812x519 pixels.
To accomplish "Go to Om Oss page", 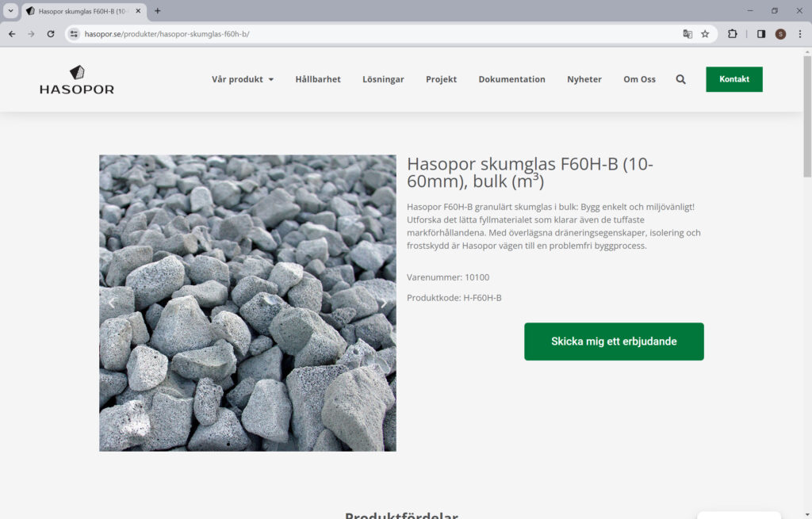I will [x=640, y=79].
